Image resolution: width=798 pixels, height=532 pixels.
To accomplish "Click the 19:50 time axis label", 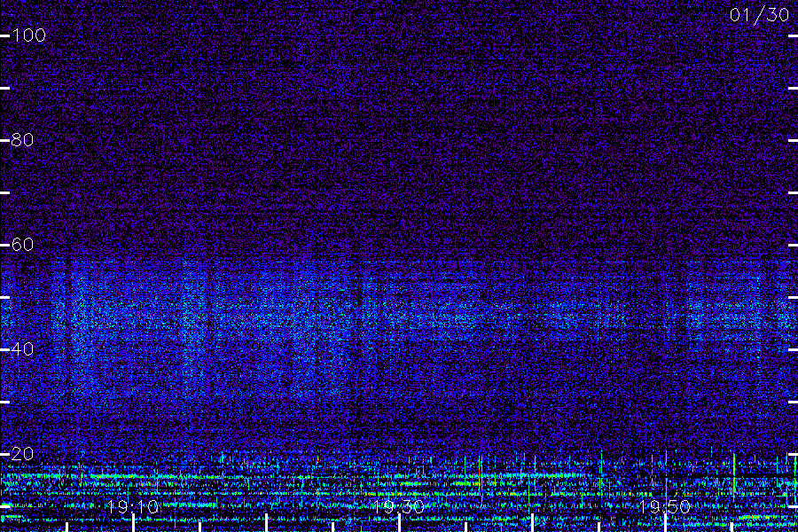I will 665,506.
